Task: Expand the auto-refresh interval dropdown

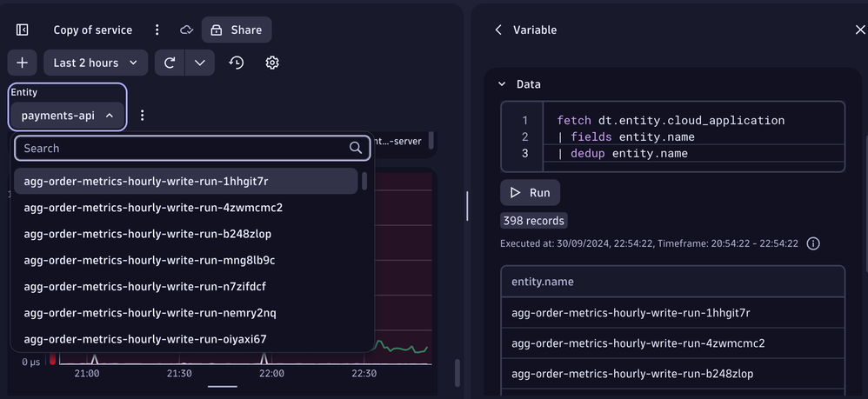Action: pyautogui.click(x=199, y=63)
